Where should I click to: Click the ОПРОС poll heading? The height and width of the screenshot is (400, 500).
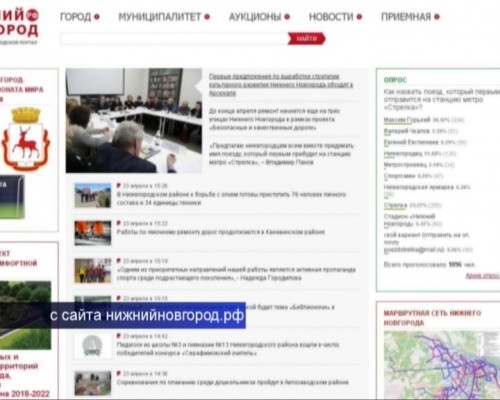(x=395, y=80)
